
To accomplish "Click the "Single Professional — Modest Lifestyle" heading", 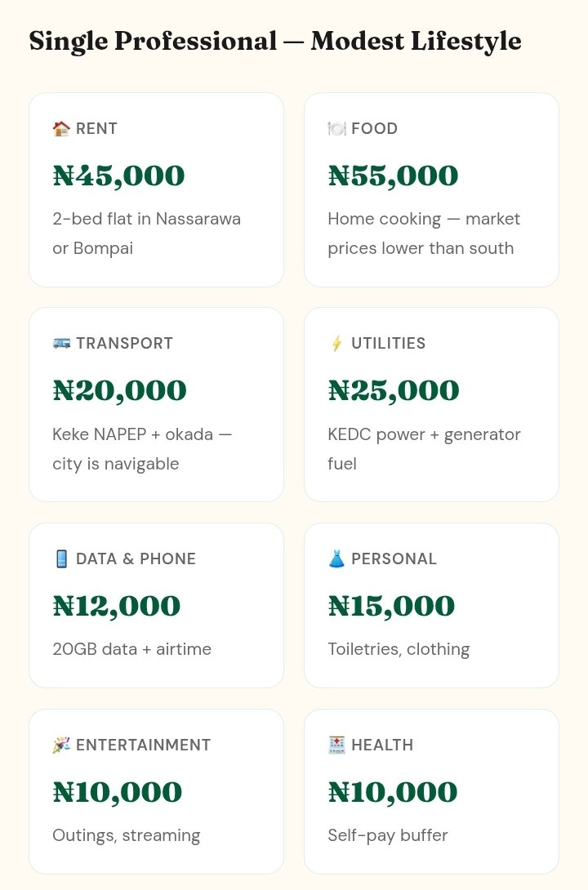I will pyautogui.click(x=275, y=41).
